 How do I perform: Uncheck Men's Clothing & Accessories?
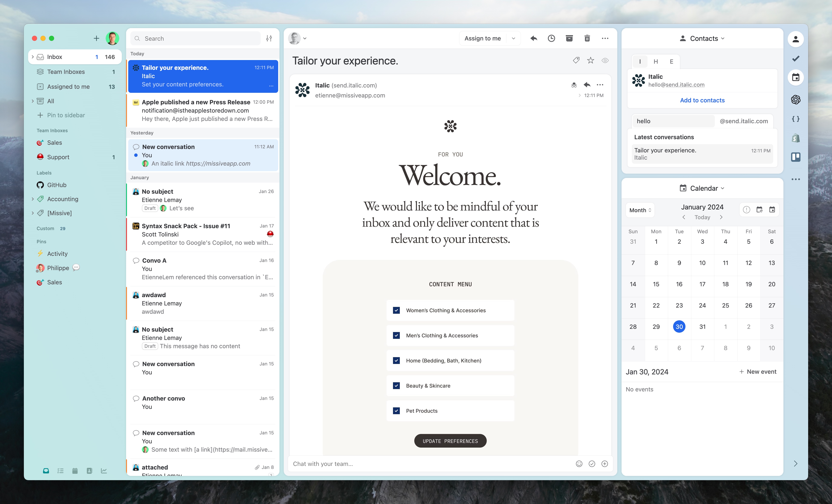click(396, 335)
